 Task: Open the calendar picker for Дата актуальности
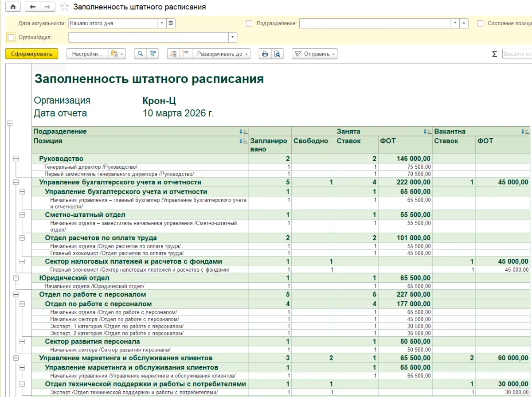171,23
